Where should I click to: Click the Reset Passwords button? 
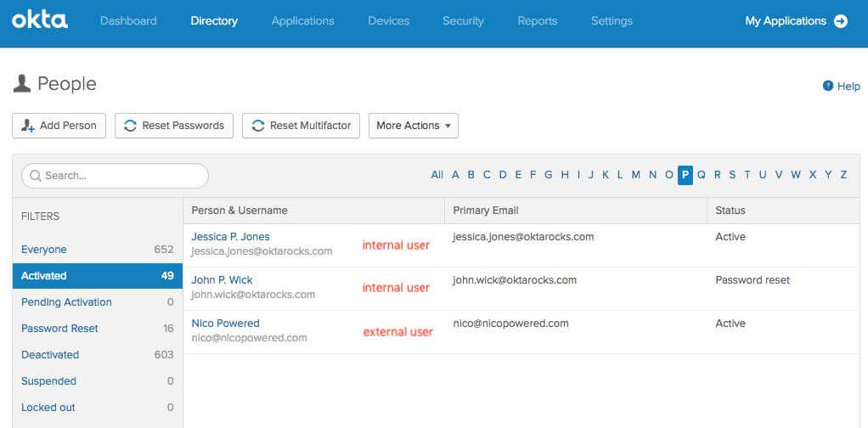coord(174,126)
